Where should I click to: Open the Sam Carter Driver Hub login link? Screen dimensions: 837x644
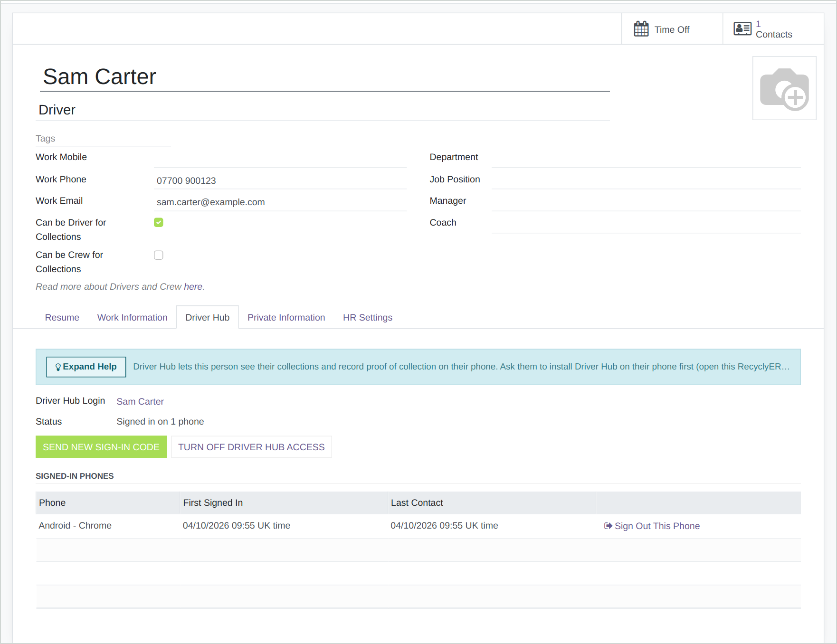point(140,401)
